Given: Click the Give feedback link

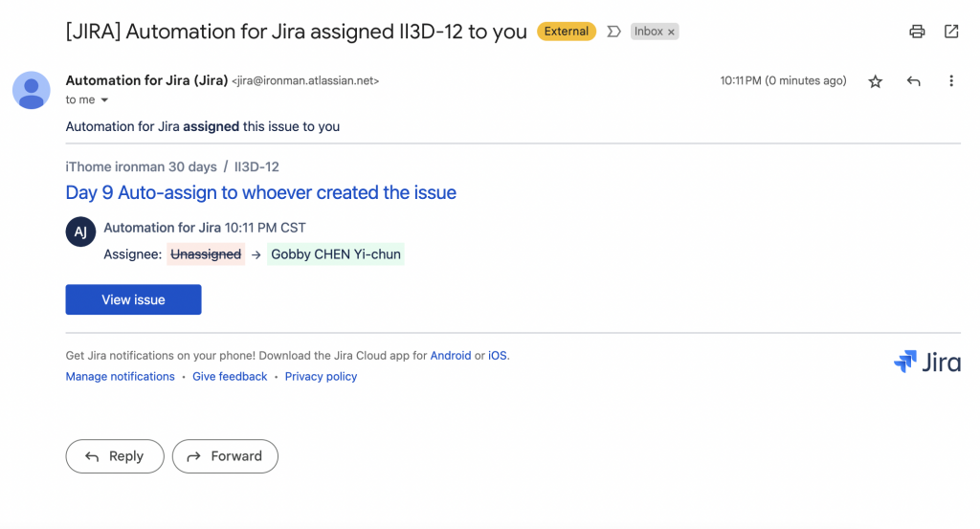Looking at the screenshot, I should (230, 377).
